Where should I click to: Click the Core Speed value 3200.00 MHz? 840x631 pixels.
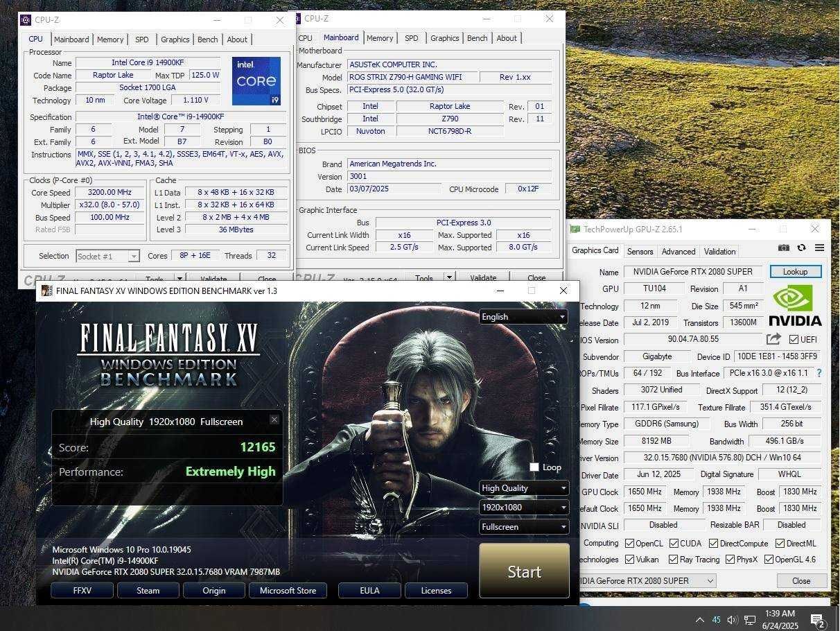110,192
